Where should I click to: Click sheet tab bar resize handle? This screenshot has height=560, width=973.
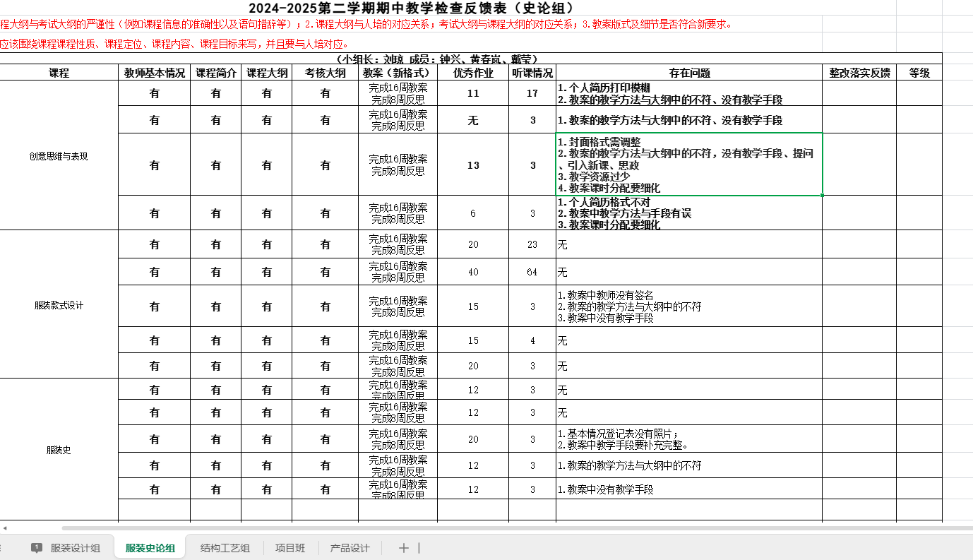point(419,548)
